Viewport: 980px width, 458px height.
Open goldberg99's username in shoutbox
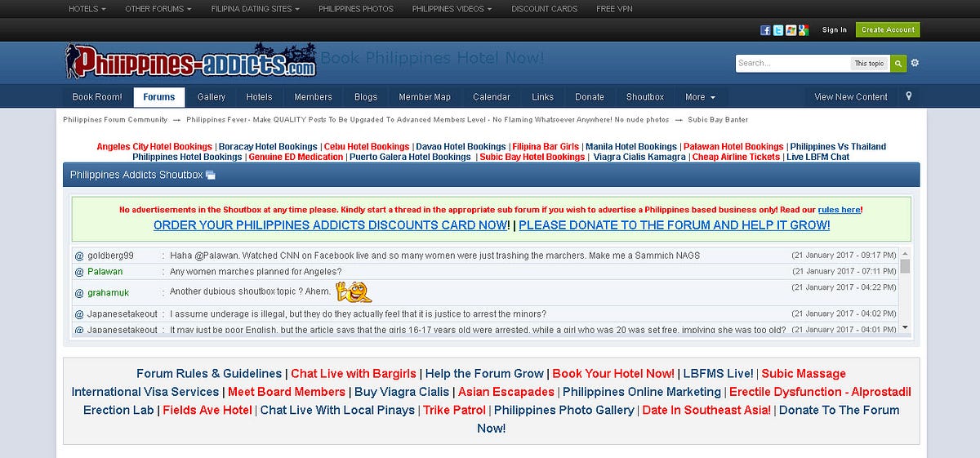(x=110, y=256)
